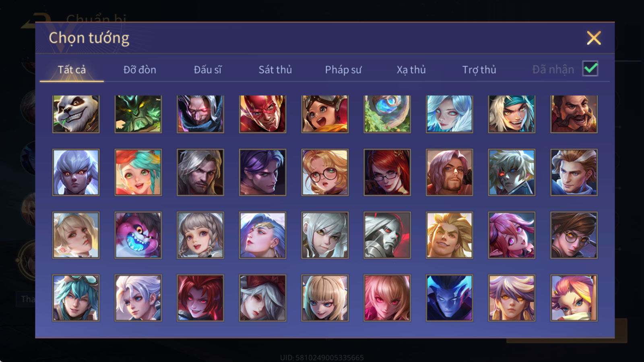Pick the silver armored red-eyed knight hero
Viewport: 644px width, 362px height.
click(x=387, y=235)
